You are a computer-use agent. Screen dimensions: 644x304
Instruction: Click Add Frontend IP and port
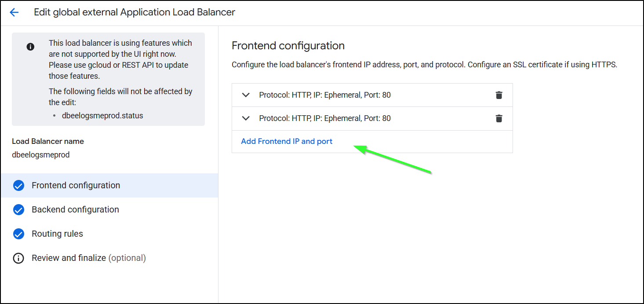pos(287,142)
